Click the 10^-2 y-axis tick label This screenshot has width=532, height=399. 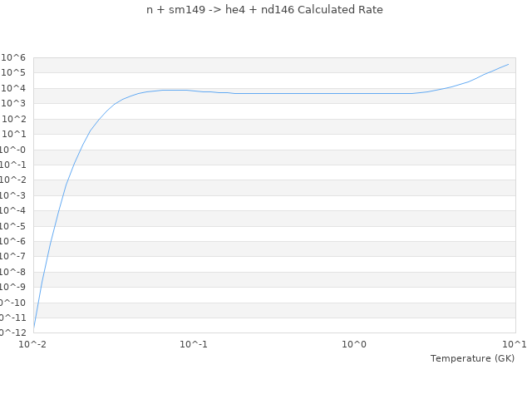[13, 180]
